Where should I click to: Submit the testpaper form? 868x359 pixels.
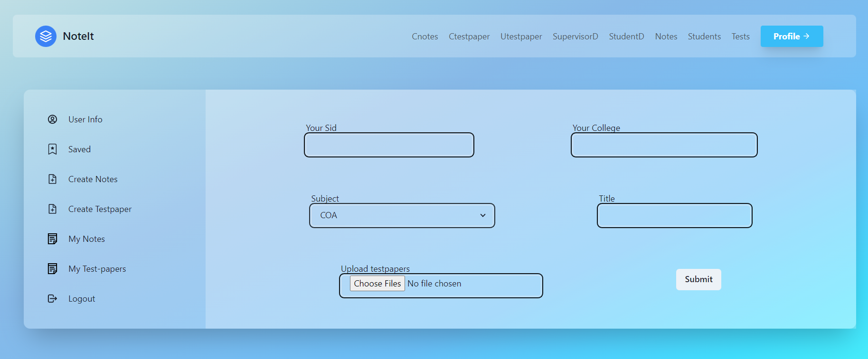coord(698,279)
